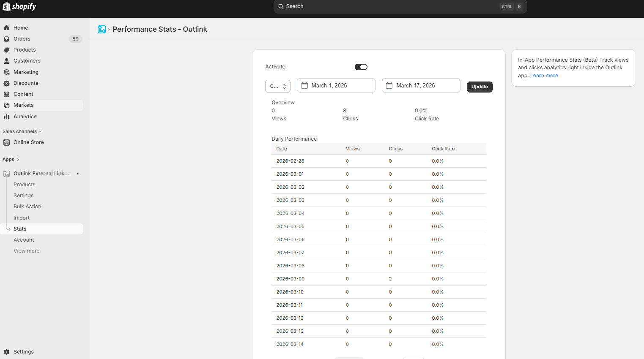
Task: Click the Discounts badge icon
Action: pyautogui.click(x=6, y=83)
